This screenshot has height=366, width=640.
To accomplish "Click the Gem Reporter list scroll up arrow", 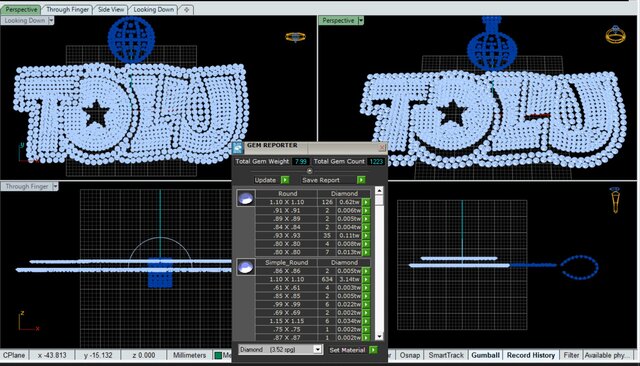I will (x=379, y=191).
